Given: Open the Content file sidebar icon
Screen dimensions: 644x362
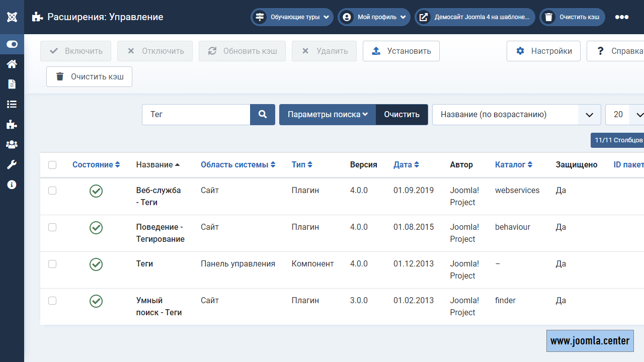Looking at the screenshot, I should (12, 84).
